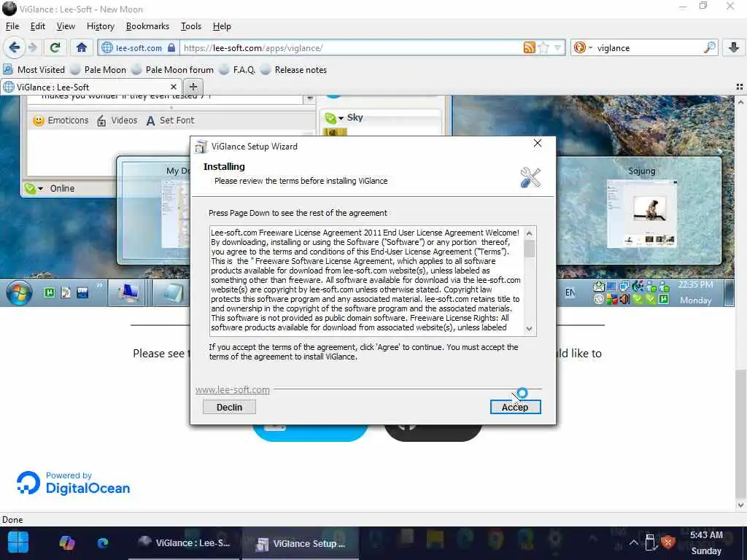Screen dimensions: 747x560
Task: Click the RSS feed icon in address bar
Action: (529, 47)
